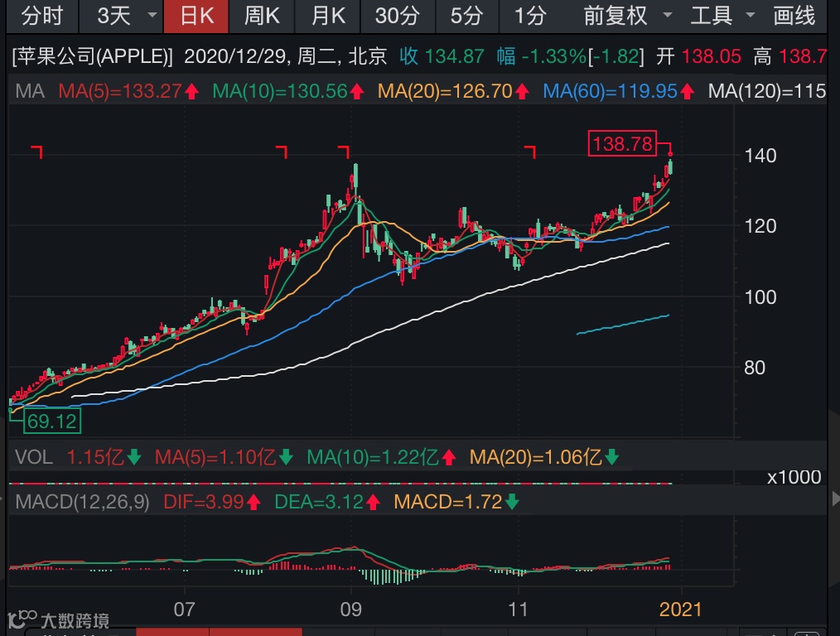Open the 工具 tools dropdown
Viewport: 840px width, 636px height.
[722, 16]
